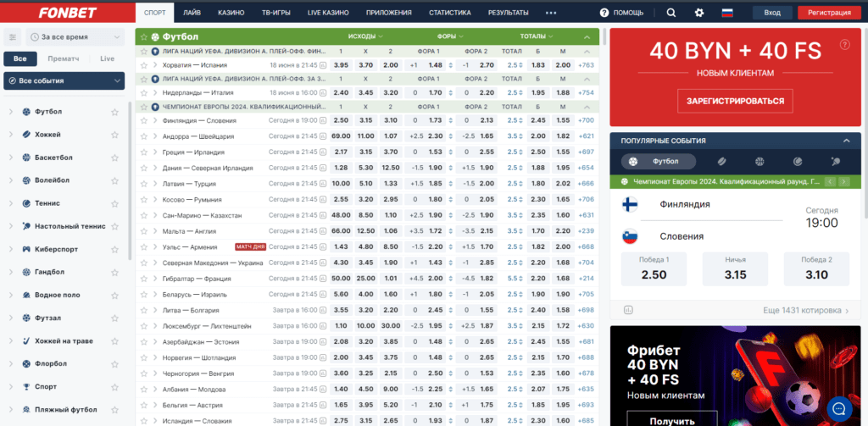Select basketball icon in popular events
This screenshot has height=426, width=868.
click(x=759, y=162)
